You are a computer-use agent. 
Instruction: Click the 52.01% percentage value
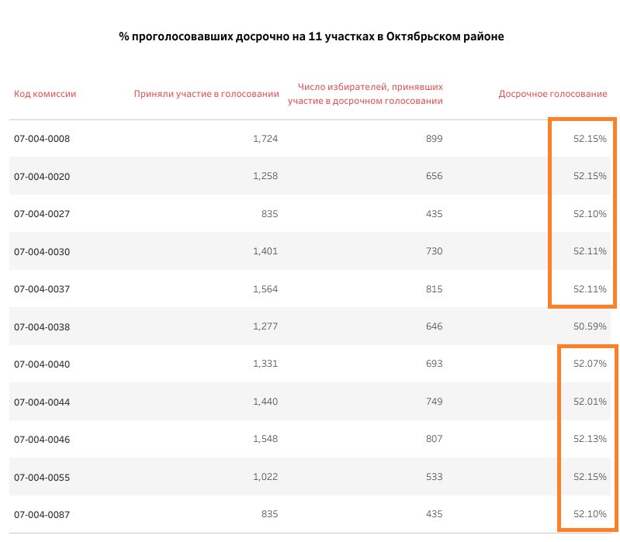(590, 402)
